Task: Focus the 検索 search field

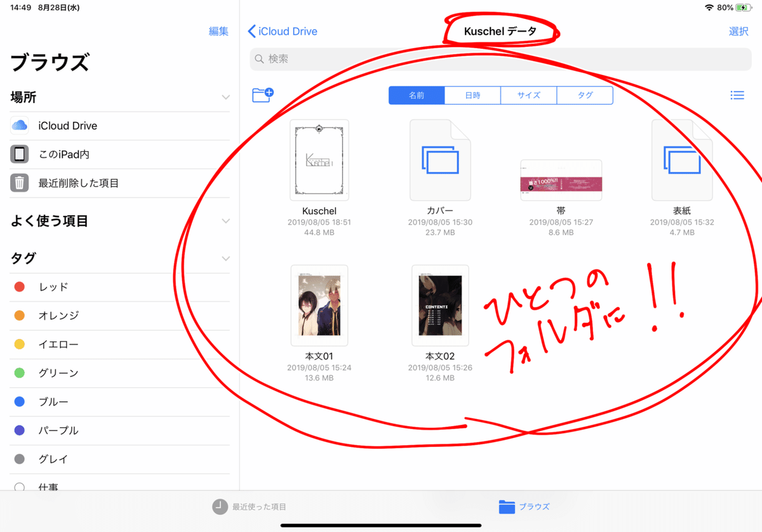Action: click(501, 58)
